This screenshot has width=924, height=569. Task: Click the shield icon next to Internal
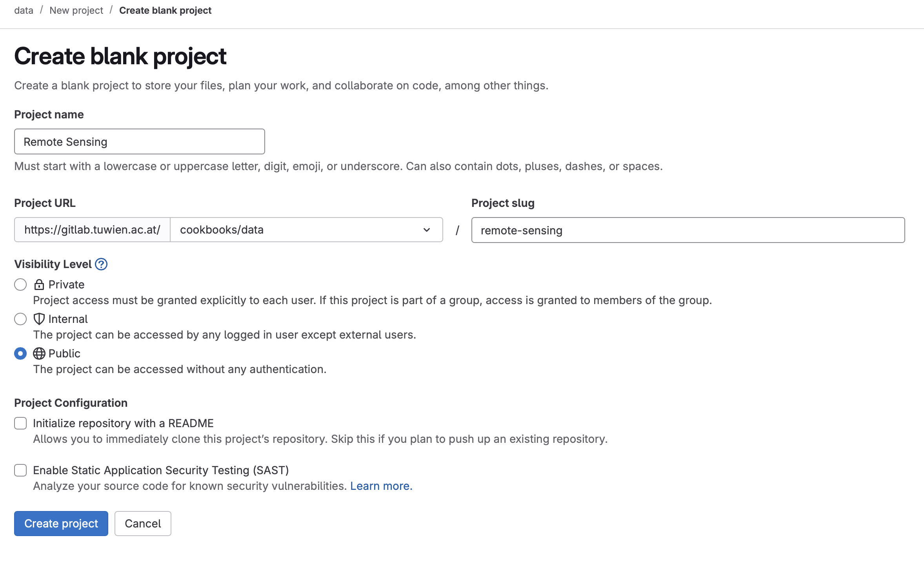coord(39,319)
